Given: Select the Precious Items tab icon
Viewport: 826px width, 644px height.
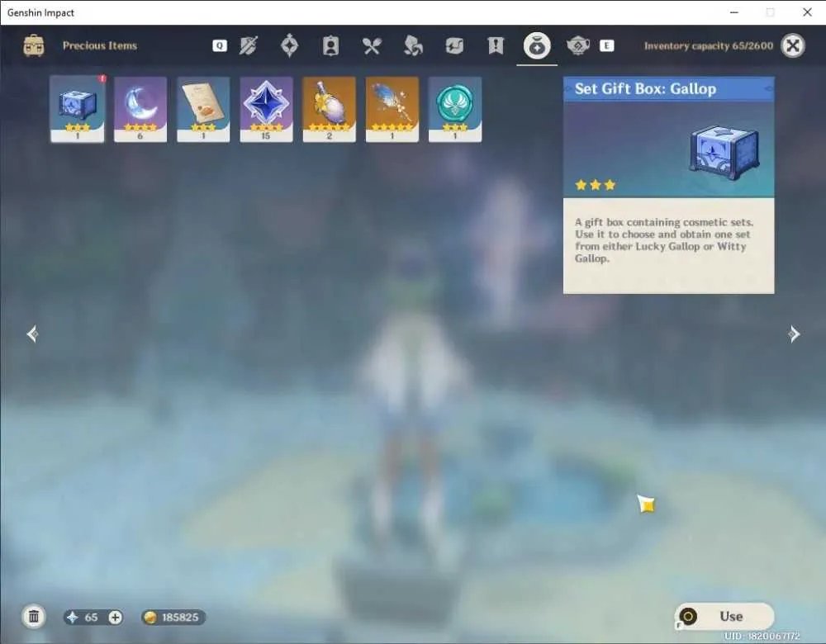Looking at the screenshot, I should [x=537, y=45].
